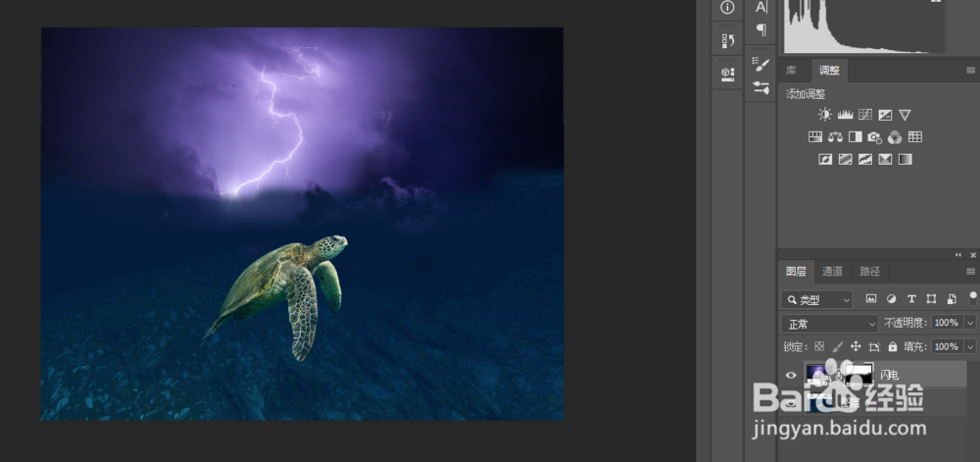This screenshot has width=980, height=462.
Task: Open the History panel icon
Action: pyautogui.click(x=727, y=40)
